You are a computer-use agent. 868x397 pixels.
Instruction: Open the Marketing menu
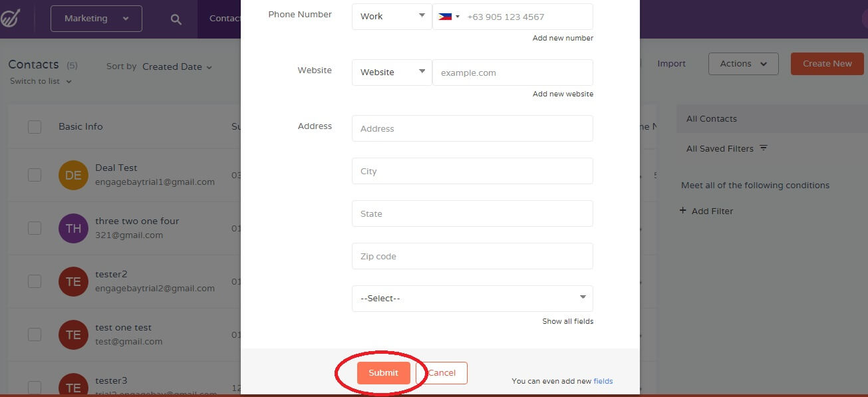(95, 19)
